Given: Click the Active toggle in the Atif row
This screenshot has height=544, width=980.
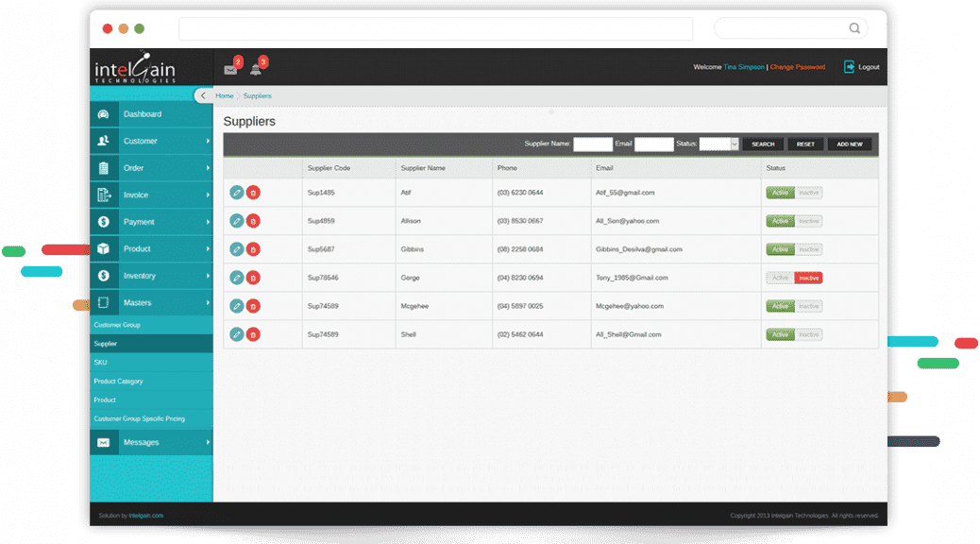Looking at the screenshot, I should click(x=780, y=193).
